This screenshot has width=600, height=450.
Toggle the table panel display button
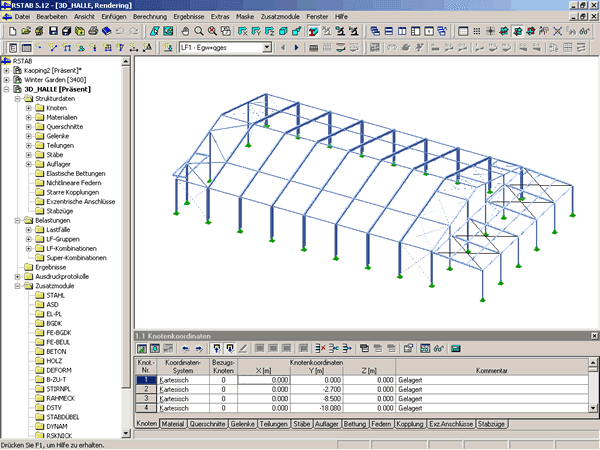[26, 48]
